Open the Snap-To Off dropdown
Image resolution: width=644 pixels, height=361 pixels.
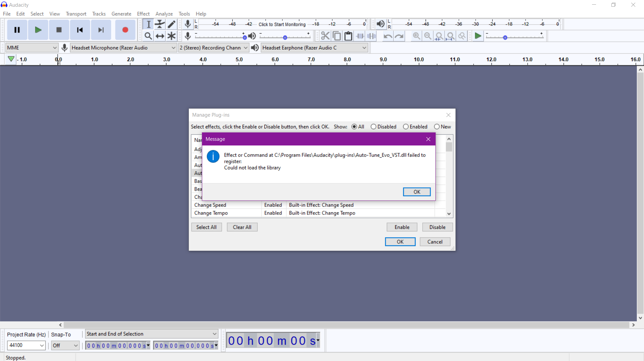65,345
